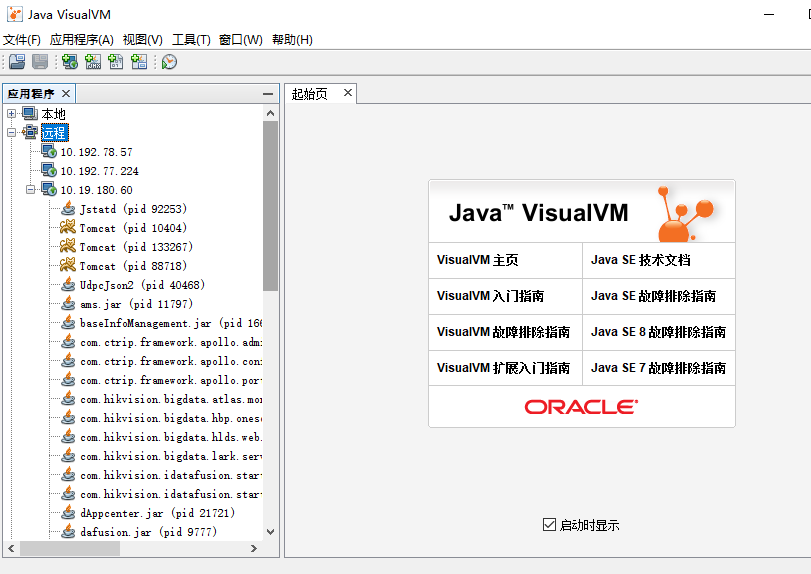Screen dimensions: 811x574
Task: Click the host icon for 10.192.77.224
Action: pos(49,170)
